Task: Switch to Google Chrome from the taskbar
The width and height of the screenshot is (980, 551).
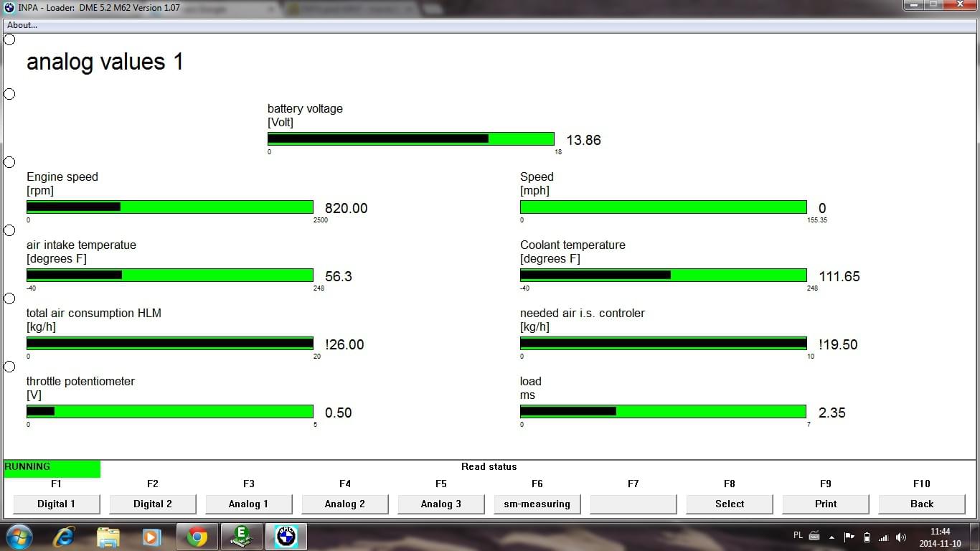Action: click(x=197, y=537)
